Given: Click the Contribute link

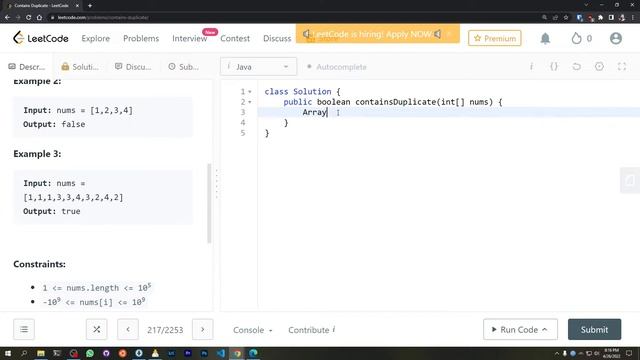Looking at the screenshot, I should point(312,330).
